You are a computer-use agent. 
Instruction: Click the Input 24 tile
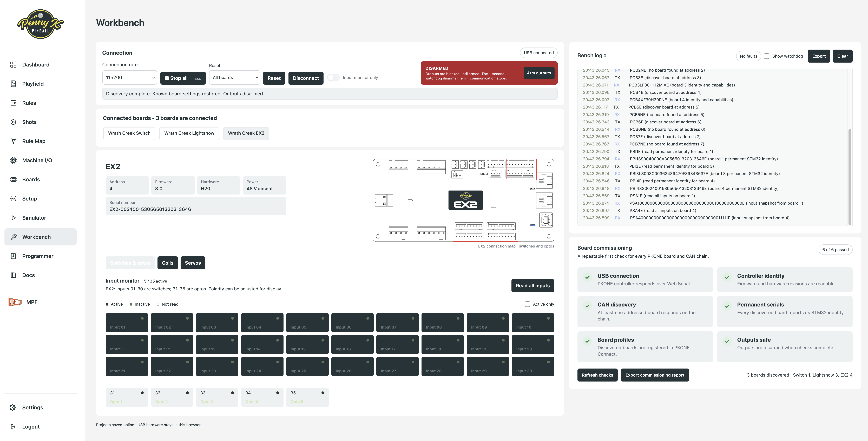click(262, 366)
